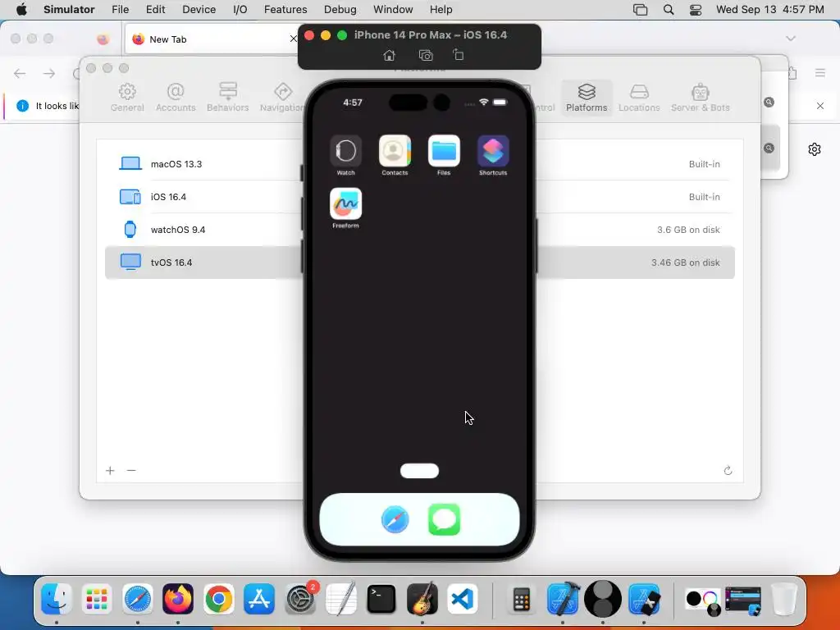
Task: Dismiss the Firefox notification bar
Action: click(x=820, y=106)
